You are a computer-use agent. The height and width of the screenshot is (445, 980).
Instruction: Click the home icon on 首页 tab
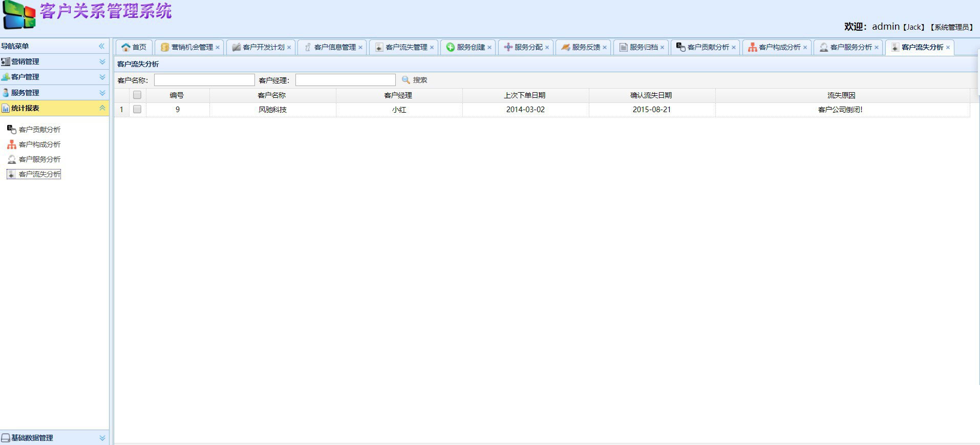(125, 47)
